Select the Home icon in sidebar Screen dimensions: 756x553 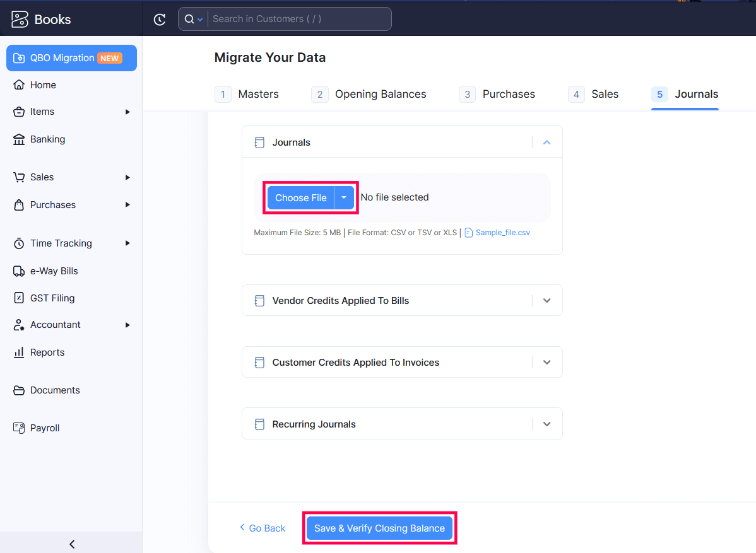coord(19,84)
